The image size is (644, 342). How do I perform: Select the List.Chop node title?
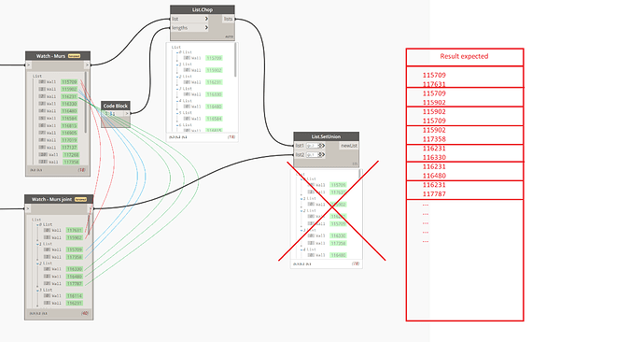pyautogui.click(x=203, y=10)
